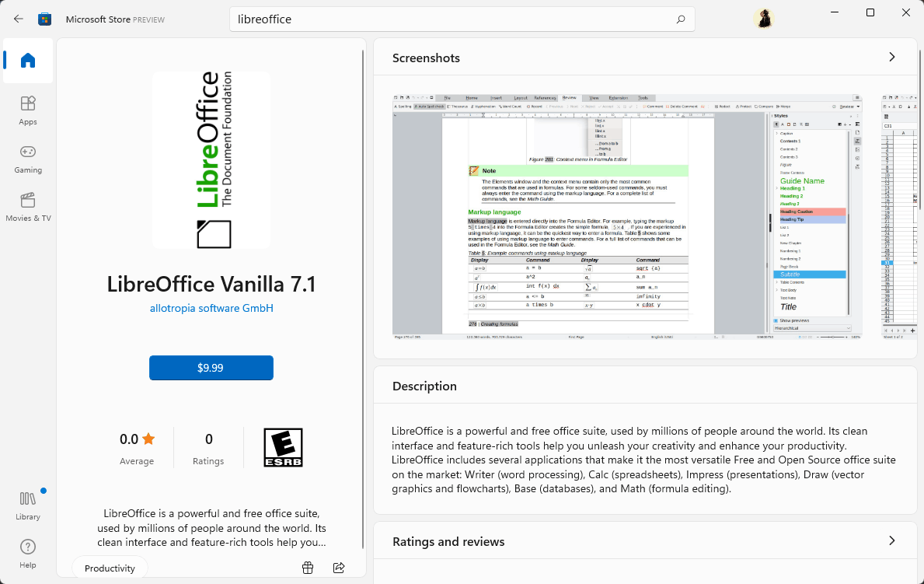924x584 pixels.
Task: Open the Apps section in the sidebar
Action: (x=27, y=109)
